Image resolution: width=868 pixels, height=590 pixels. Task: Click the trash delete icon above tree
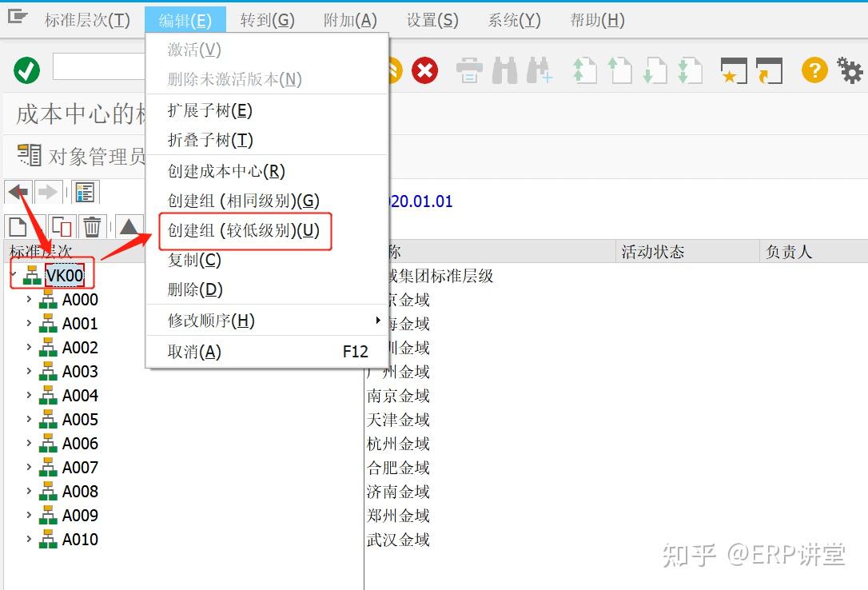(x=92, y=225)
